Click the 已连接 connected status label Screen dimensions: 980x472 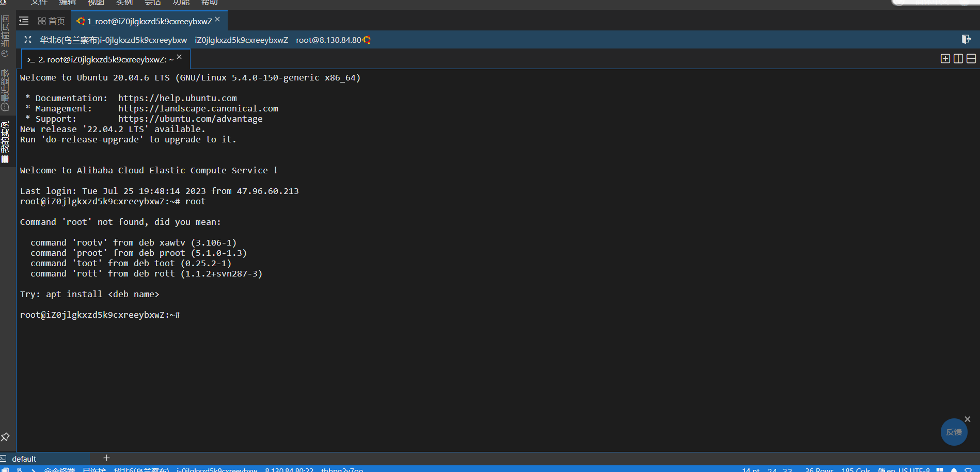pos(94,469)
